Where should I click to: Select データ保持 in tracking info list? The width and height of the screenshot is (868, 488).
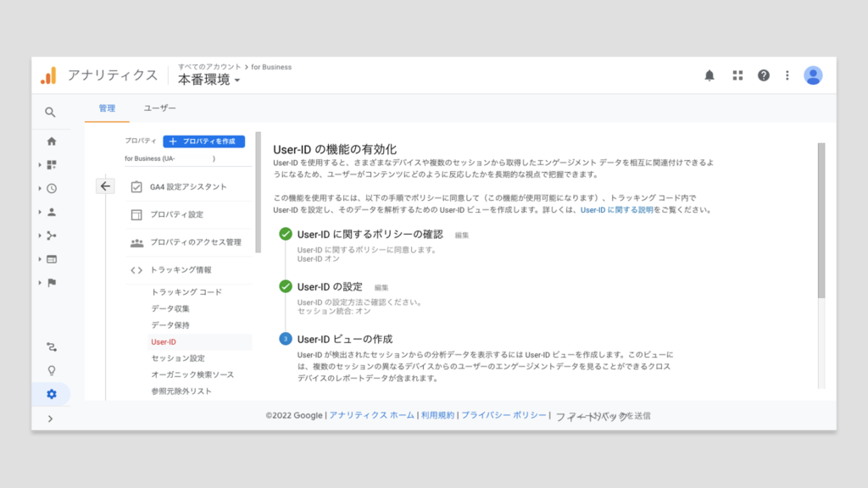170,325
